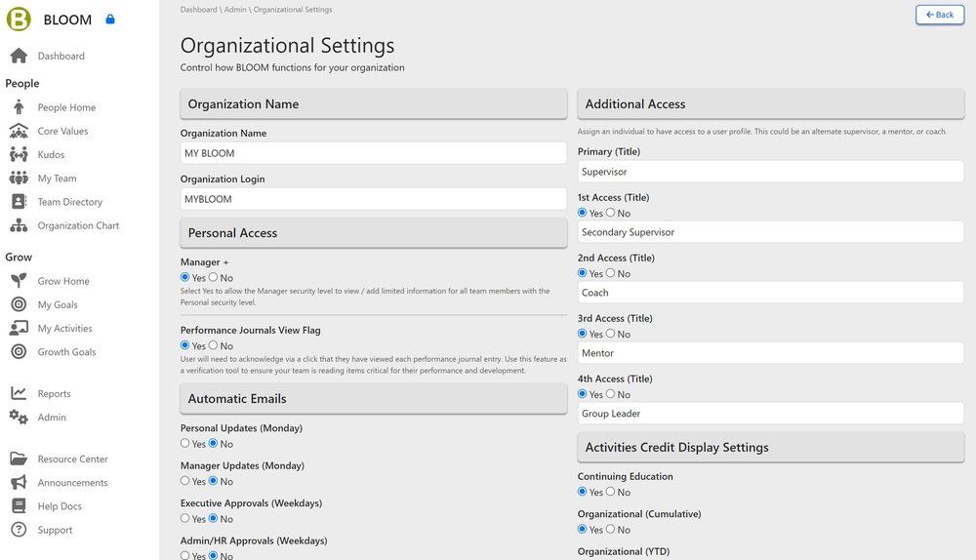
Task: Click the Organization Name input field
Action: (x=373, y=153)
